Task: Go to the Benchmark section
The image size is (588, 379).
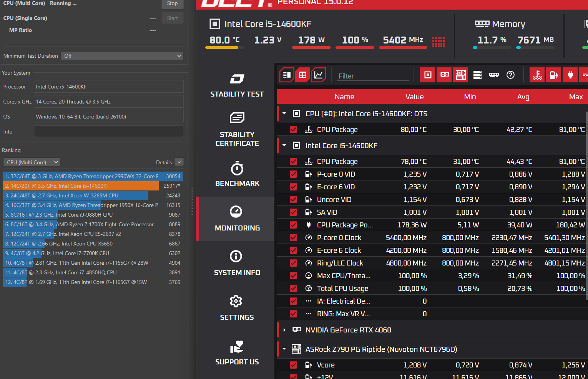Action: coord(237,174)
